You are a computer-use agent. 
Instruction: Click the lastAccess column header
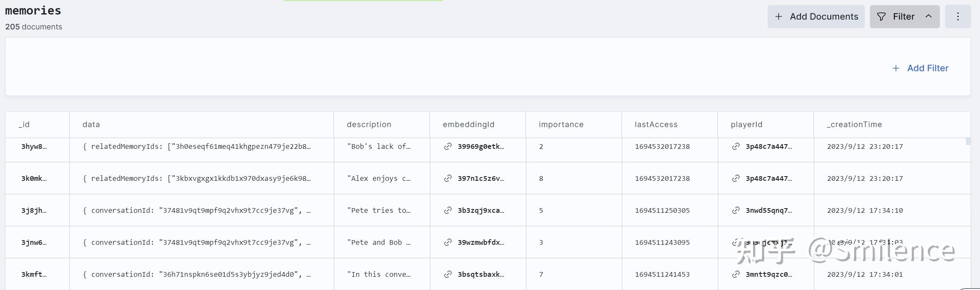pos(656,125)
